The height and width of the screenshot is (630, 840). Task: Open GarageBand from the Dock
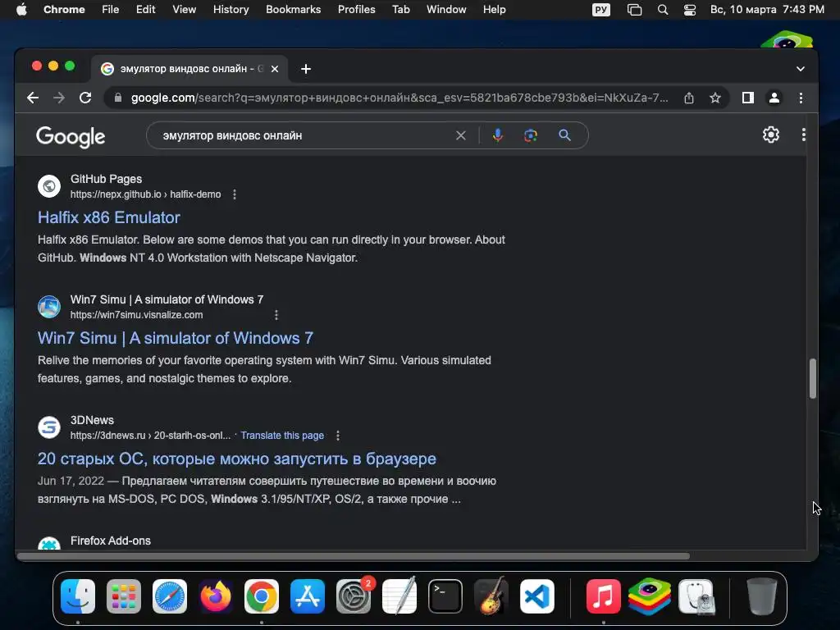tap(491, 596)
